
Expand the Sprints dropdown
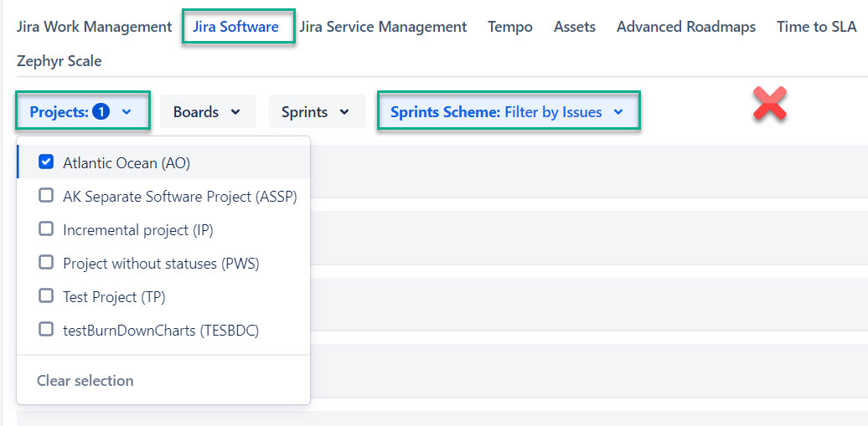(x=316, y=112)
